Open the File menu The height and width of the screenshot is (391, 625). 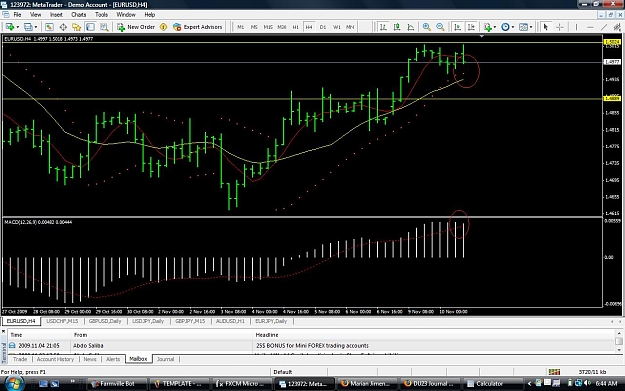17,14
